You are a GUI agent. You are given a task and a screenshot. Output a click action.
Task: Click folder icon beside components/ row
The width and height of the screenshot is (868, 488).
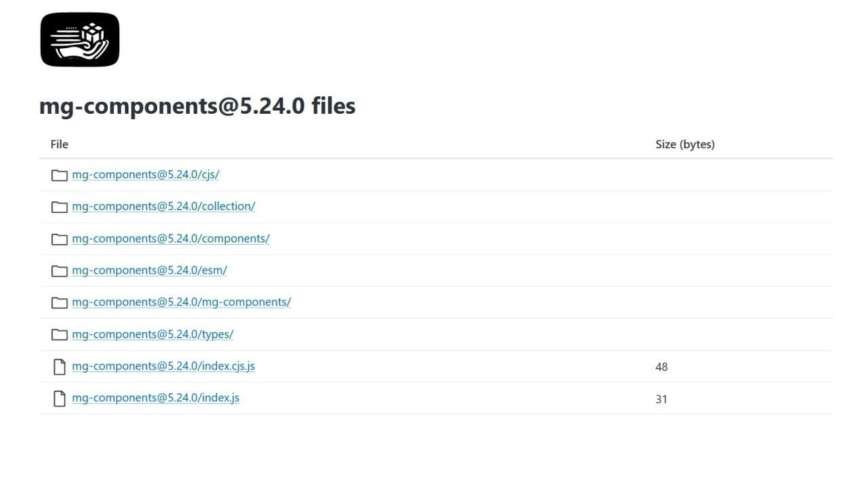pyautogui.click(x=60, y=239)
